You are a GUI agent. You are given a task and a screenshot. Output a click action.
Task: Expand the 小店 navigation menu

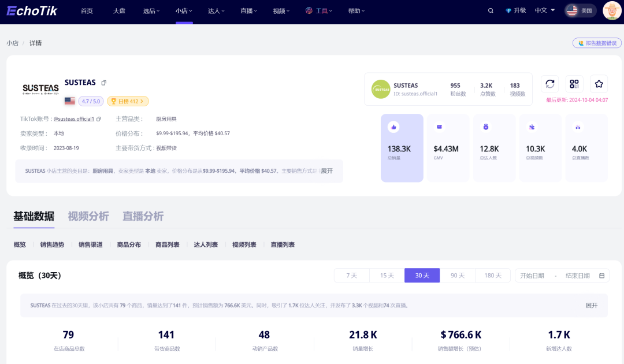pyautogui.click(x=184, y=11)
